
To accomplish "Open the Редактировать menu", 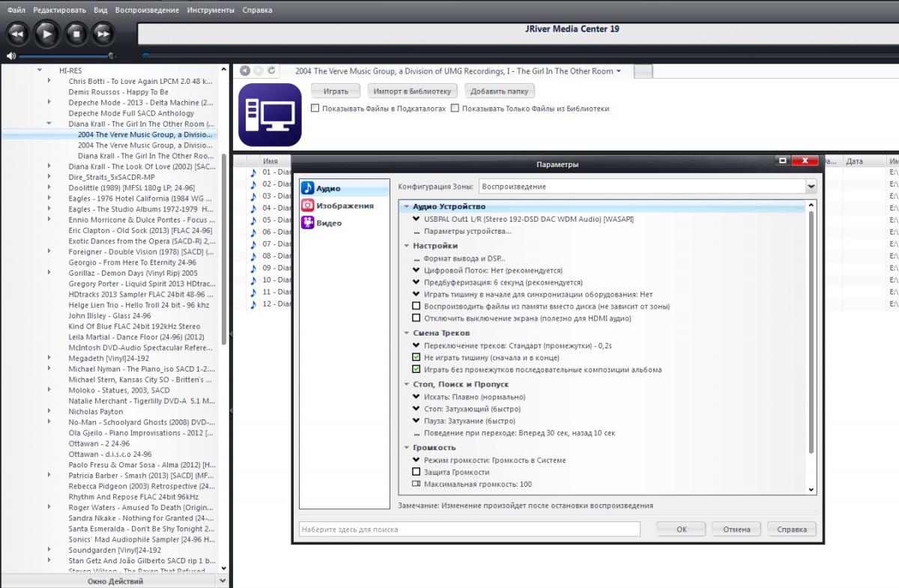I will click(x=60, y=10).
